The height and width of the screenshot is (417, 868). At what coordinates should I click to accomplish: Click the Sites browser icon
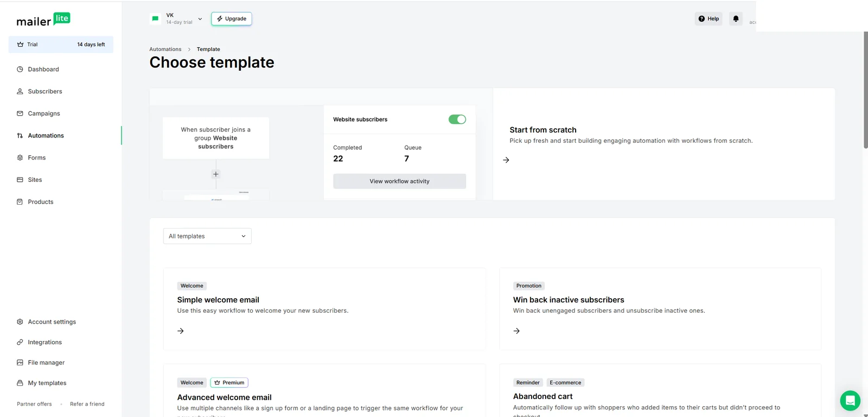pos(20,180)
